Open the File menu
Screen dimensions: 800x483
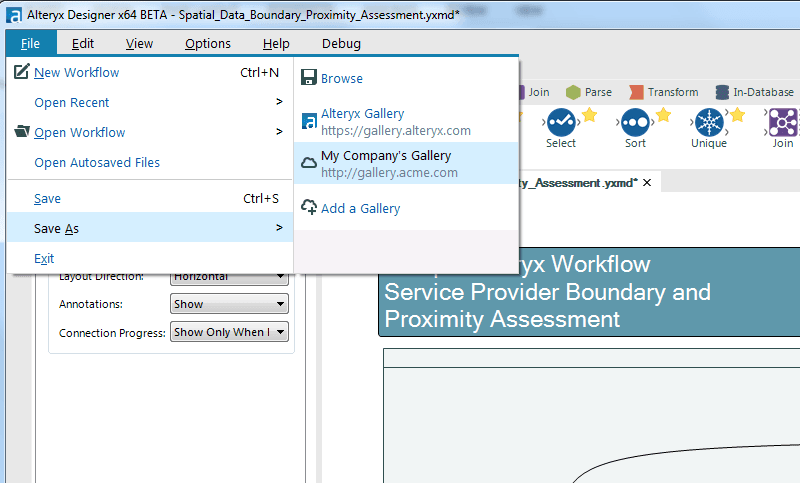pyautogui.click(x=31, y=43)
